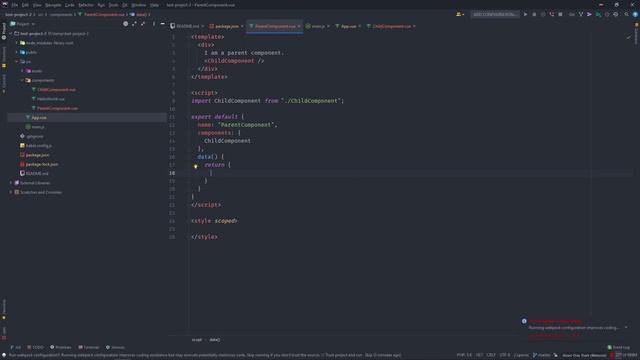Select README.md in project tree
Viewport: 640px width, 360px height.
[x=37, y=174]
